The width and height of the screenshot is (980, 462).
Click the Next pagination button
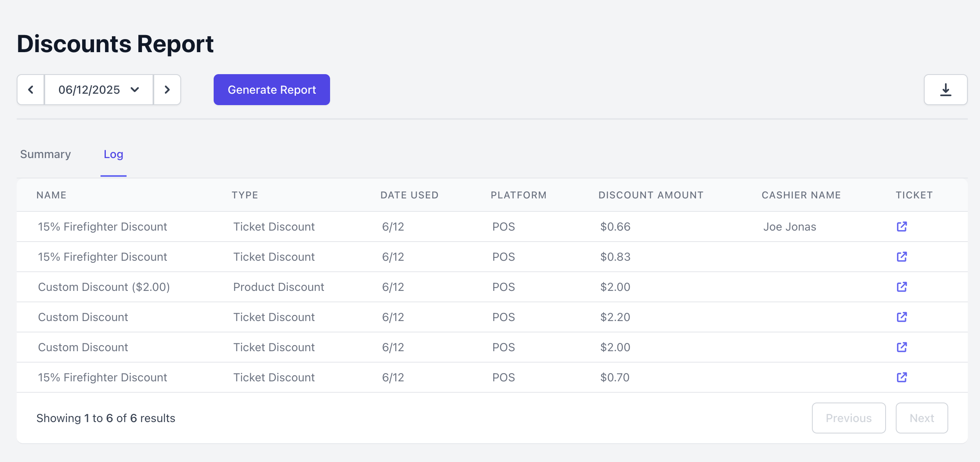(922, 418)
